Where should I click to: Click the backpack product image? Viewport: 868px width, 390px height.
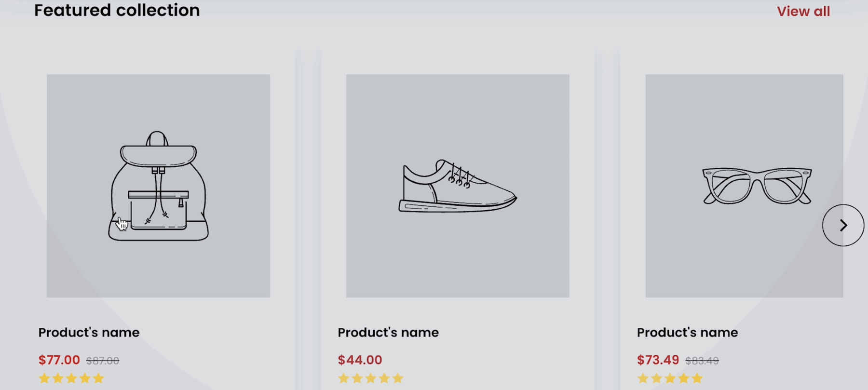158,186
